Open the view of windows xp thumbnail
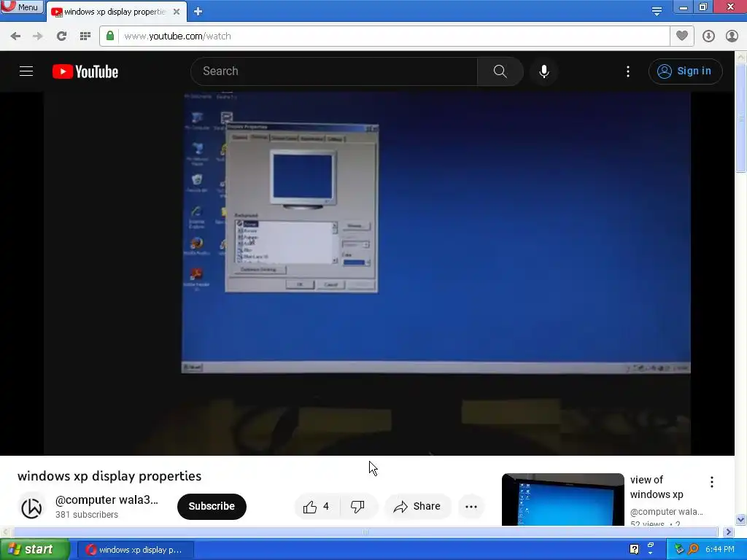 pyautogui.click(x=562, y=499)
